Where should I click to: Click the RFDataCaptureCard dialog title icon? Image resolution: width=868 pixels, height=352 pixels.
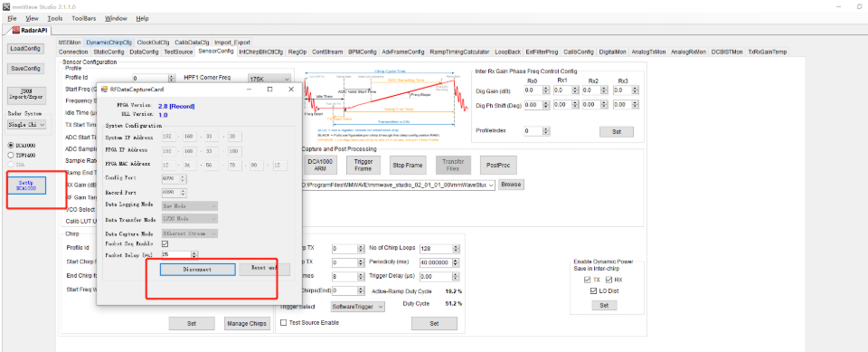[x=104, y=89]
